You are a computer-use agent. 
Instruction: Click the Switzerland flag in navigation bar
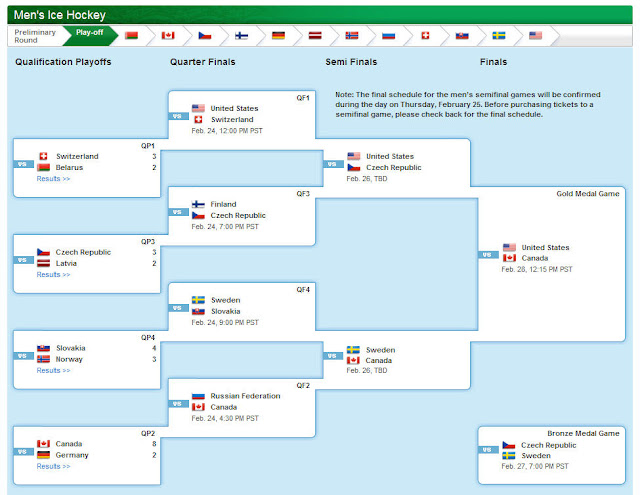click(425, 35)
